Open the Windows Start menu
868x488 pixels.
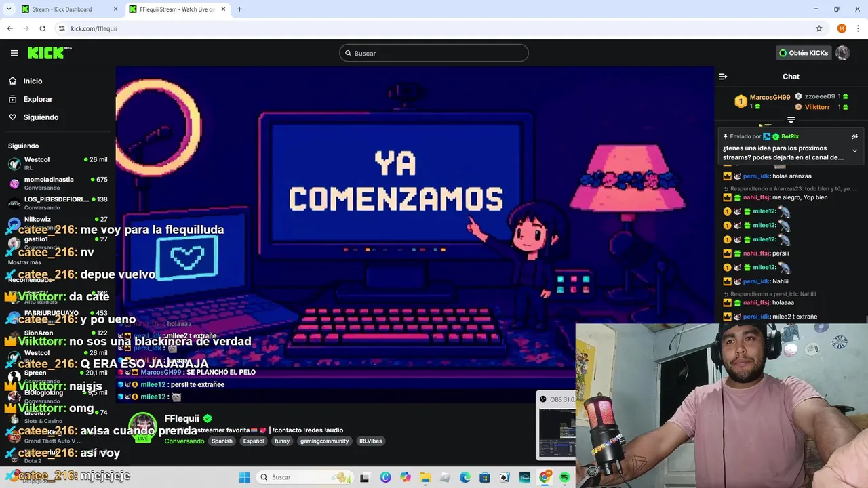point(244,477)
